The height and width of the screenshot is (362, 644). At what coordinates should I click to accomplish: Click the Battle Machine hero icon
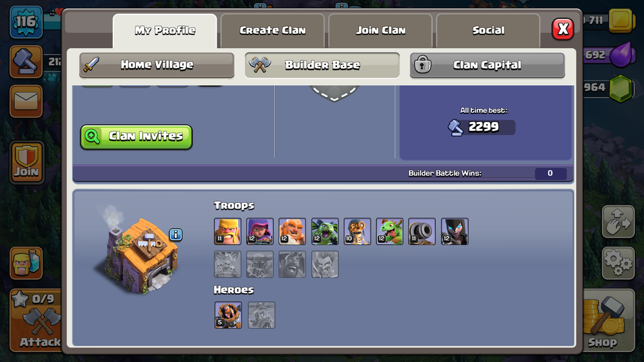coord(228,315)
